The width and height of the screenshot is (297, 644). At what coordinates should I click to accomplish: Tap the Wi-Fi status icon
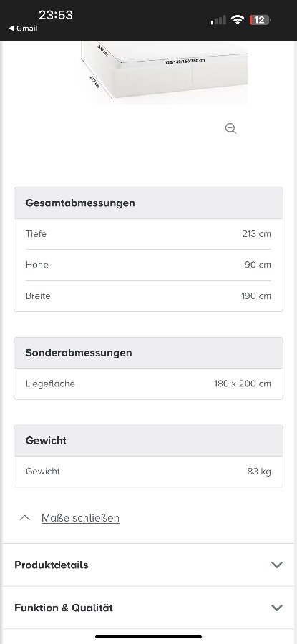(x=238, y=20)
